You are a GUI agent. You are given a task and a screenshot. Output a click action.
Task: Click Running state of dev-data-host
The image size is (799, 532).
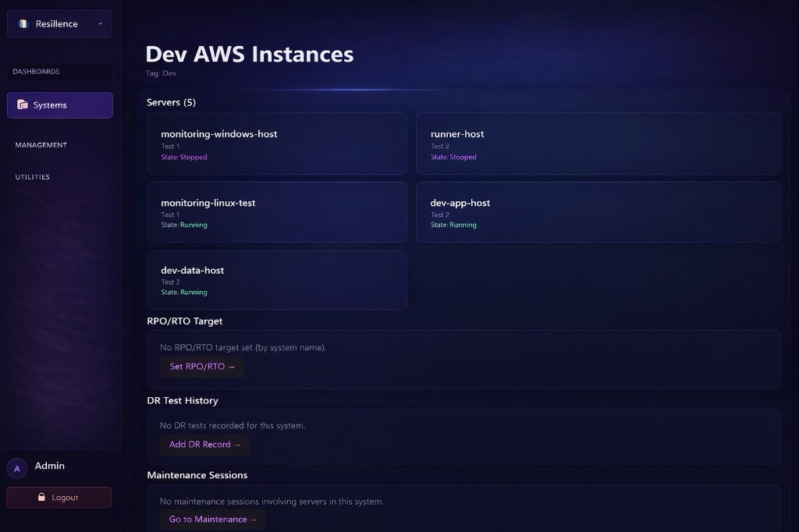click(x=194, y=292)
